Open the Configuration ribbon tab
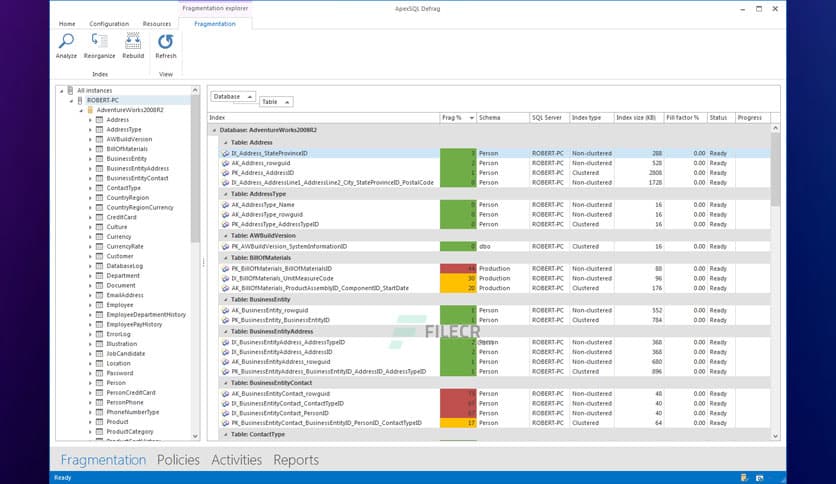 coord(109,24)
